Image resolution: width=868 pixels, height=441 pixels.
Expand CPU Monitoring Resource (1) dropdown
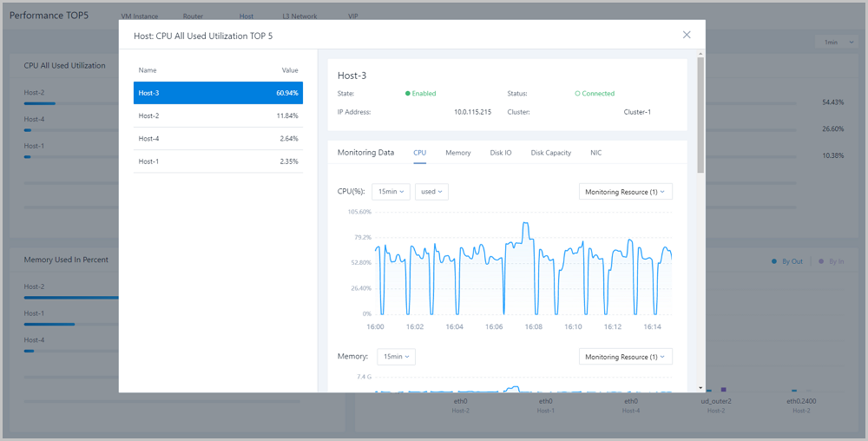pos(626,192)
